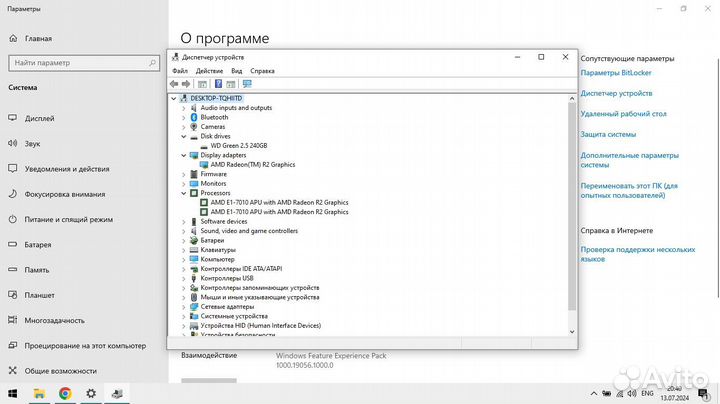Expand Audio inputs and outputs category
The width and height of the screenshot is (720, 404).
coord(184,108)
